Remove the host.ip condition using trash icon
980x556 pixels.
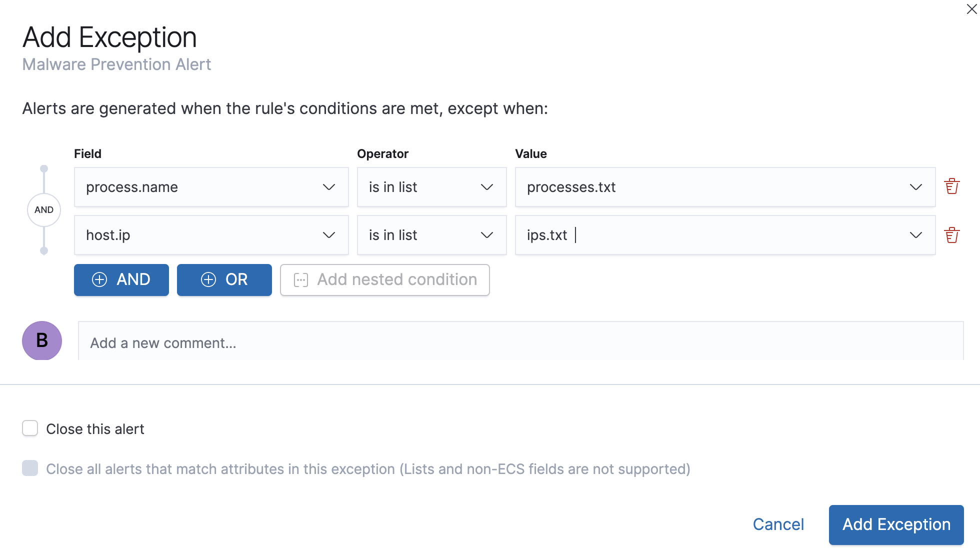pyautogui.click(x=951, y=234)
